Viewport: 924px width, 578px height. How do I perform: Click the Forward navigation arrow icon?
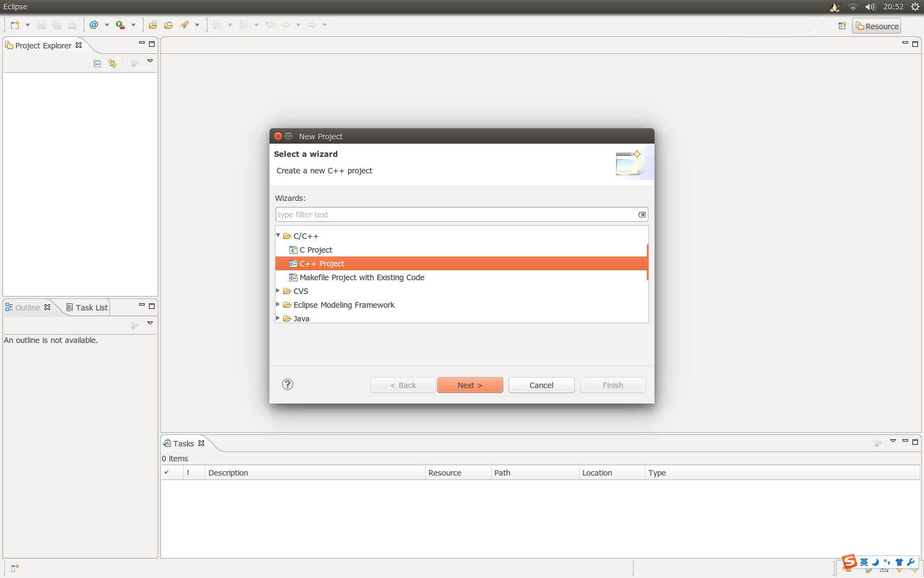click(312, 25)
